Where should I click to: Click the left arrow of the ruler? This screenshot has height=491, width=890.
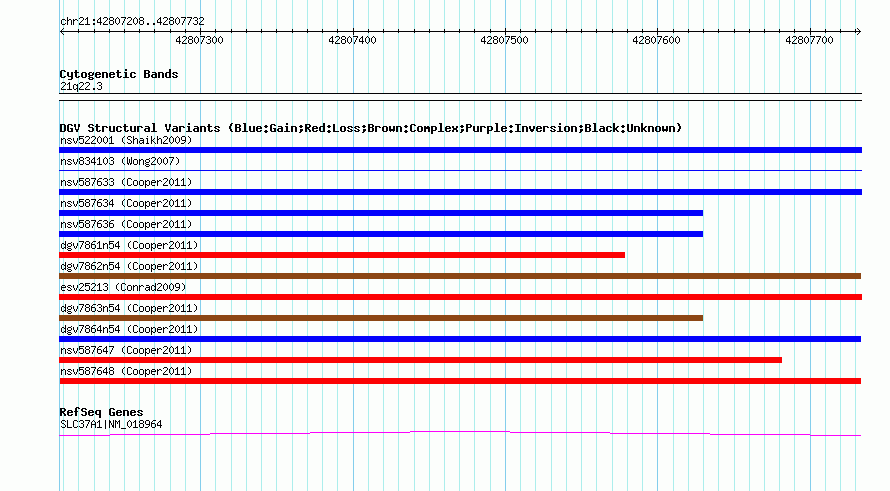pyautogui.click(x=62, y=32)
